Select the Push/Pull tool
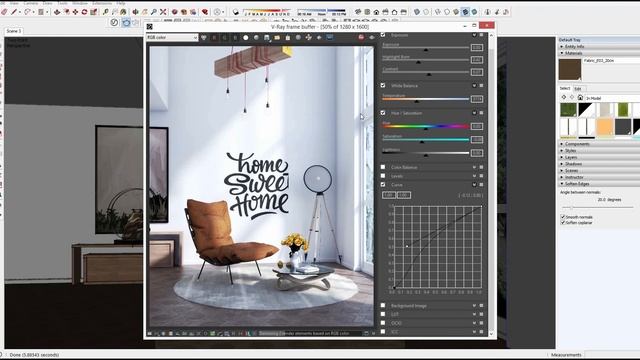 tap(57, 12)
